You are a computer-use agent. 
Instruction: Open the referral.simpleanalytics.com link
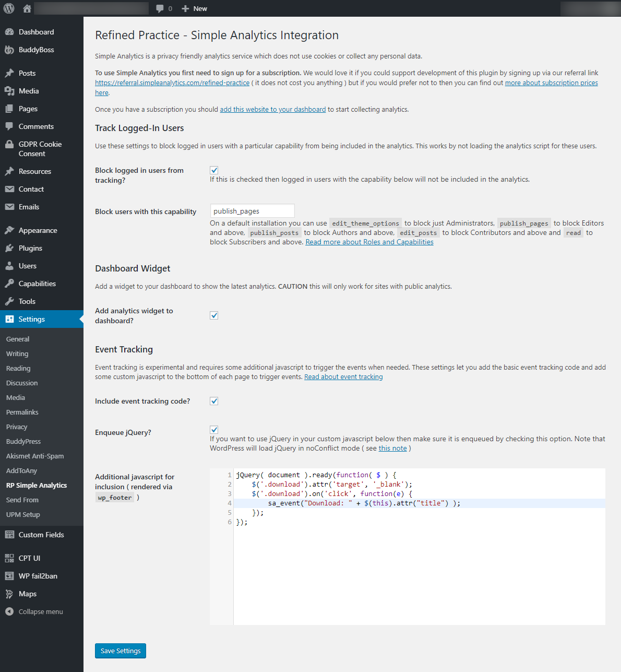coord(172,82)
